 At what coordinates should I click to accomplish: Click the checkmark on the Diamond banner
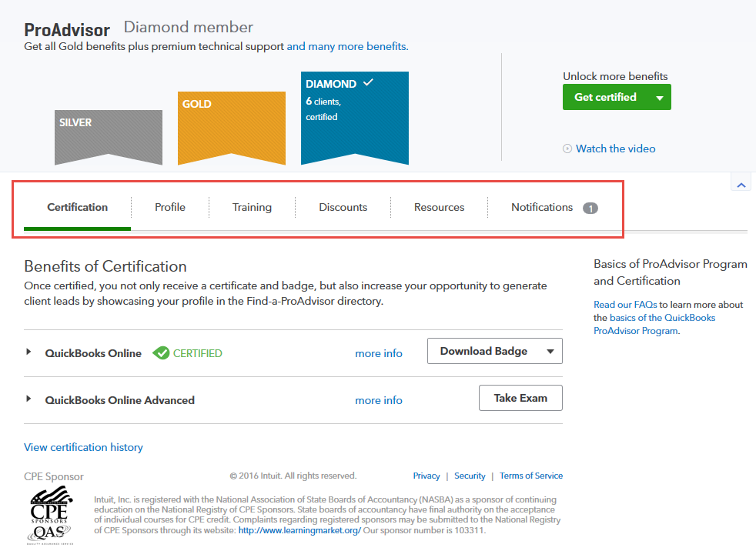click(368, 82)
